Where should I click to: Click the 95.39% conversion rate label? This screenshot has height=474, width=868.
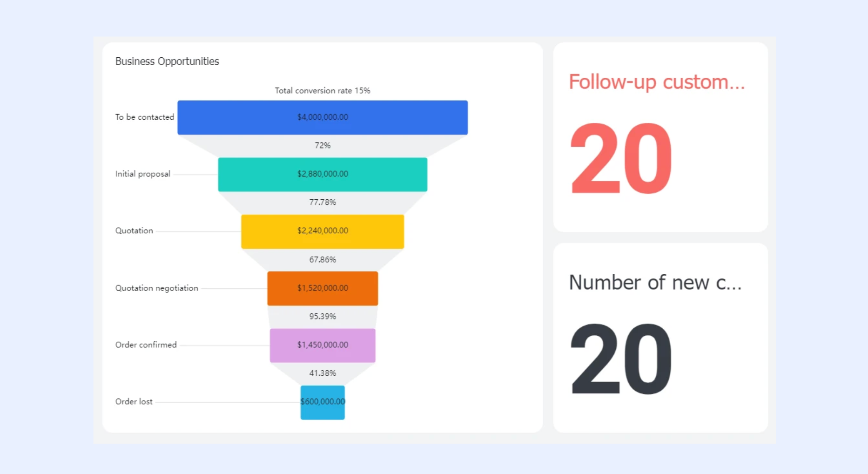pos(323,316)
